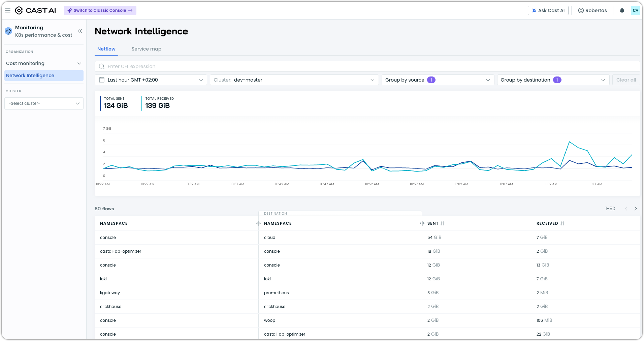This screenshot has height=341, width=644.
Task: Open notifications bell
Action: click(x=622, y=10)
